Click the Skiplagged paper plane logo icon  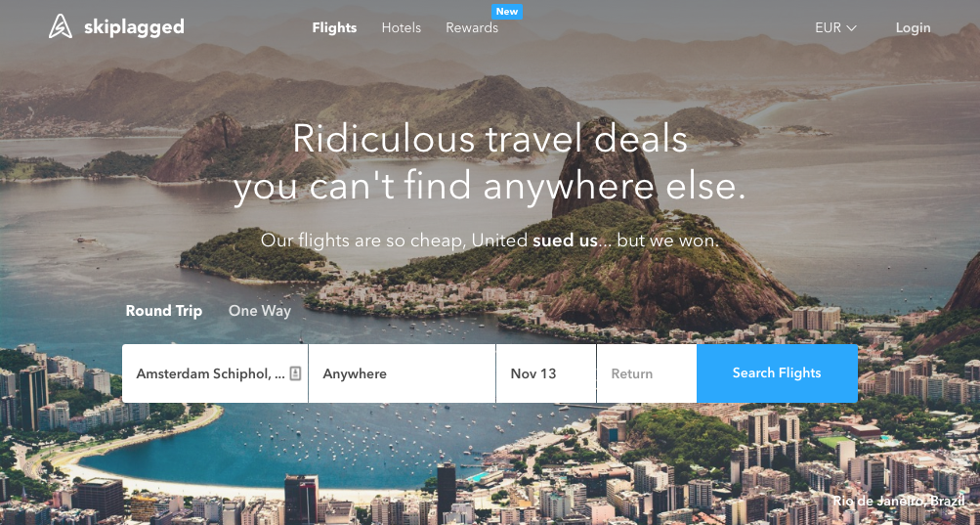(61, 27)
